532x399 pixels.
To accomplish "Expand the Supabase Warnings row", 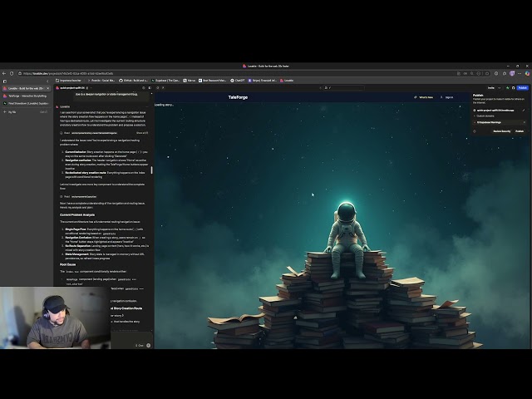I will pos(500,122).
